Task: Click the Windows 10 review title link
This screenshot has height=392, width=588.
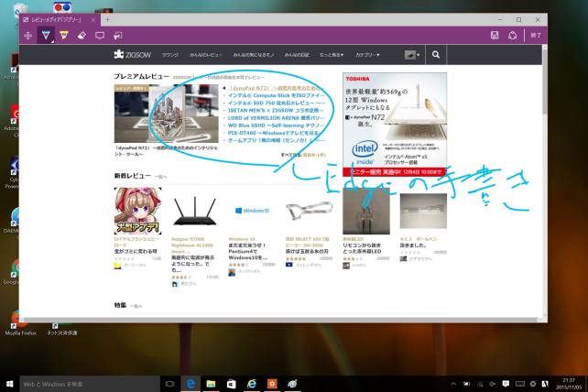Action: (x=242, y=239)
